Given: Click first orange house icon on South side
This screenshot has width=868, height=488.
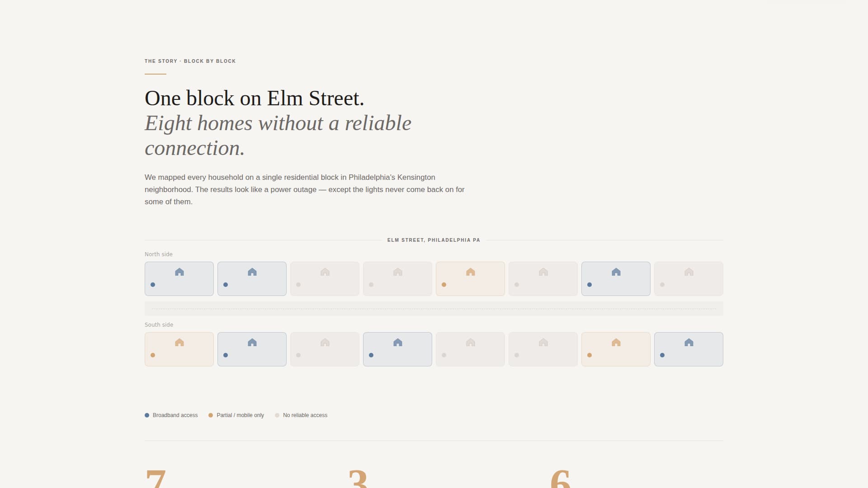Looking at the screenshot, I should pos(179,343).
